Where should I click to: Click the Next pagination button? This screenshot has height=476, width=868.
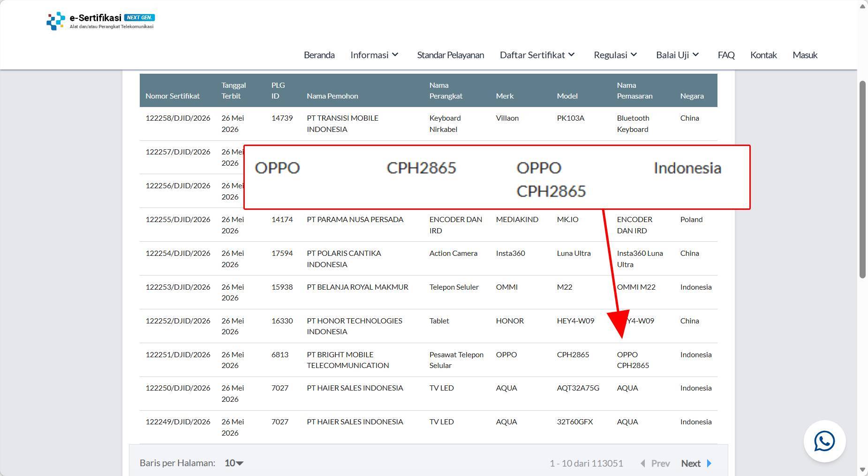click(x=696, y=463)
